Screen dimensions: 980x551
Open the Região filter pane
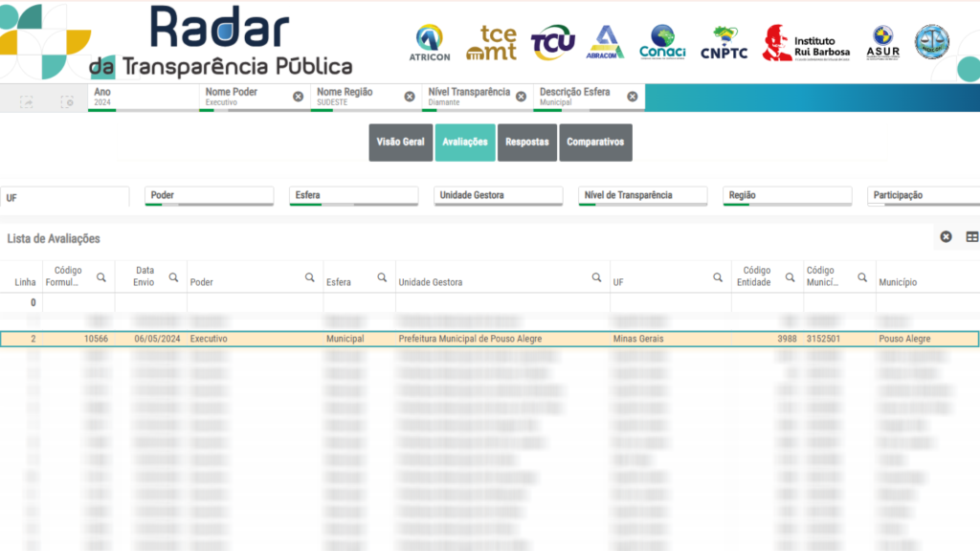pos(788,195)
